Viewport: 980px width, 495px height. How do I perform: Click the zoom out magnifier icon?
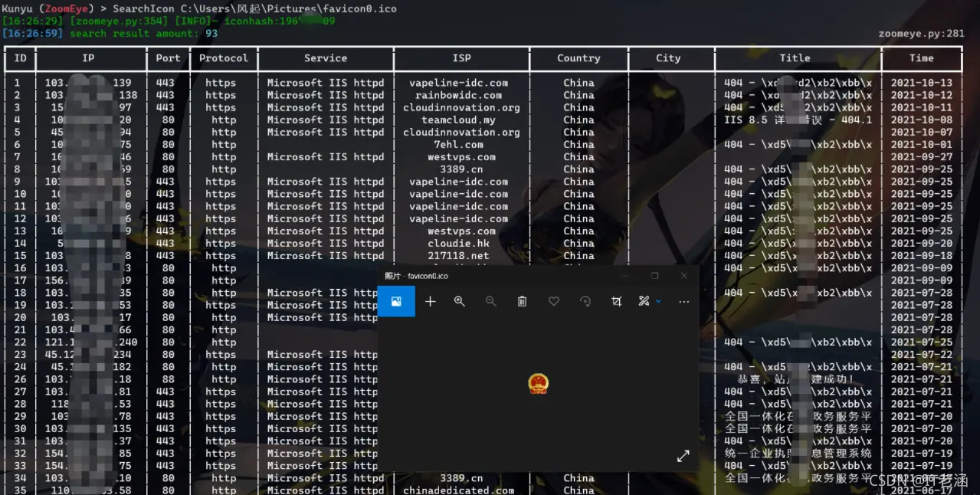[491, 302]
